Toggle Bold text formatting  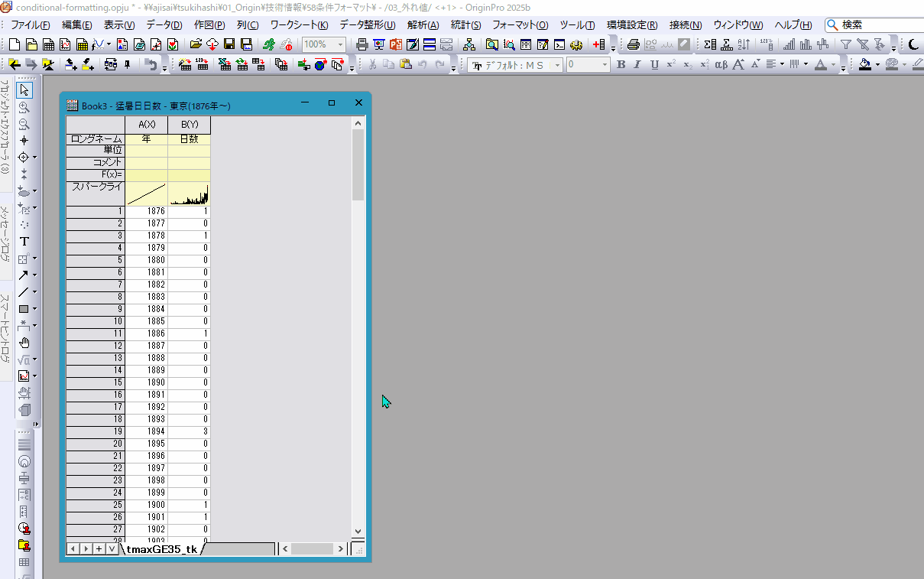click(621, 65)
